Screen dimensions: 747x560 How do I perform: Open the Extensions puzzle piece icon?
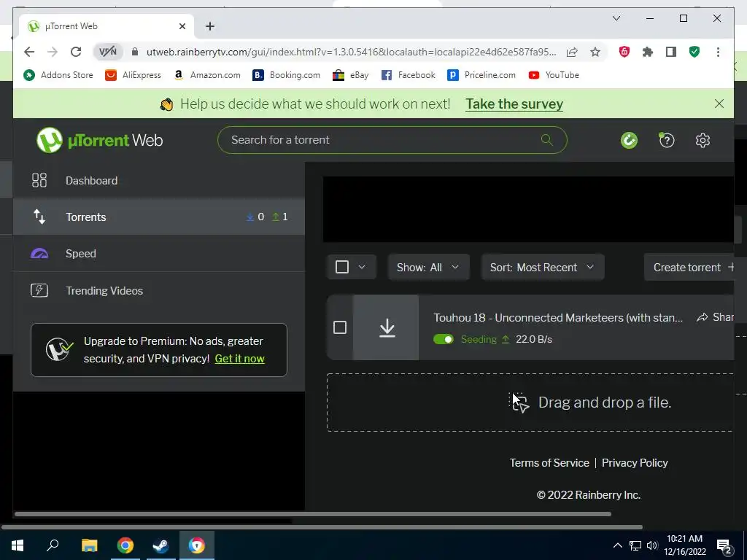[648, 52]
